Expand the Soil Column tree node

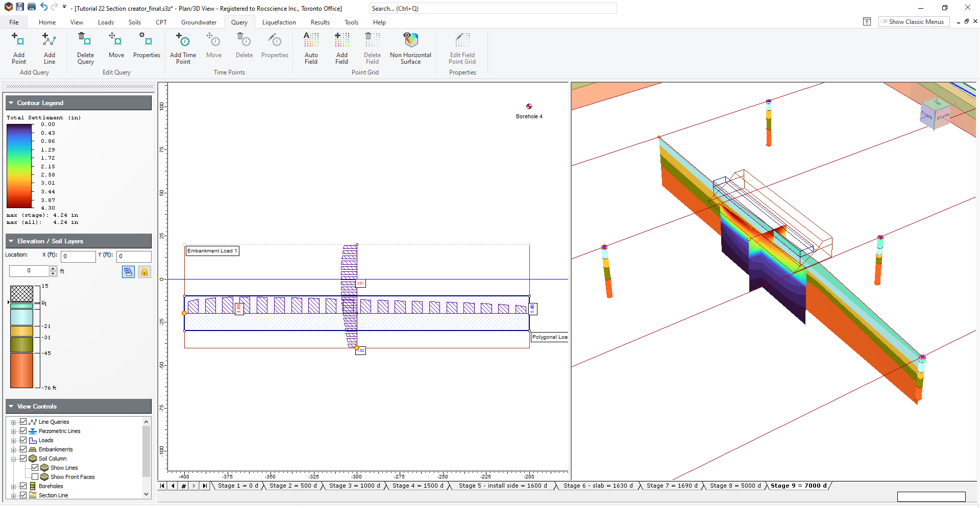coord(14,459)
